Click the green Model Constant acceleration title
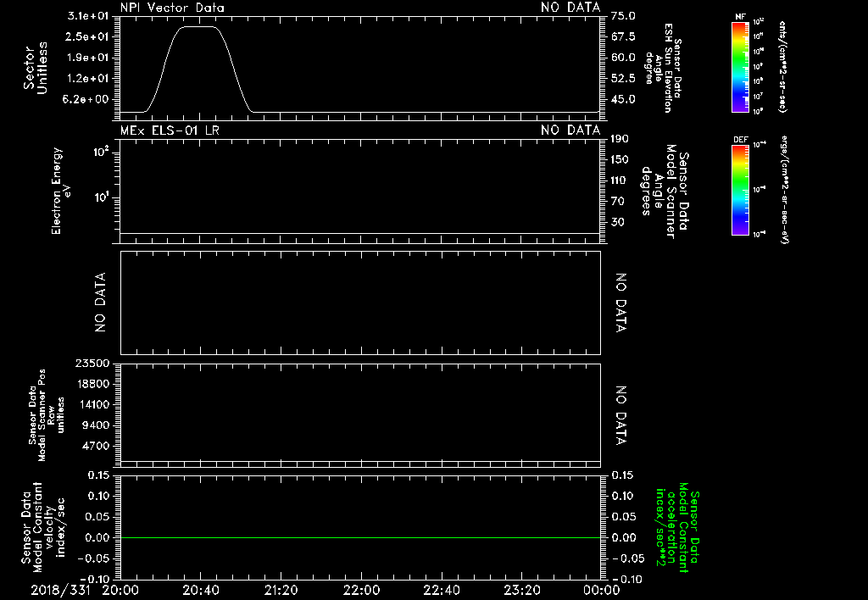The height and width of the screenshot is (600, 868). [x=676, y=527]
